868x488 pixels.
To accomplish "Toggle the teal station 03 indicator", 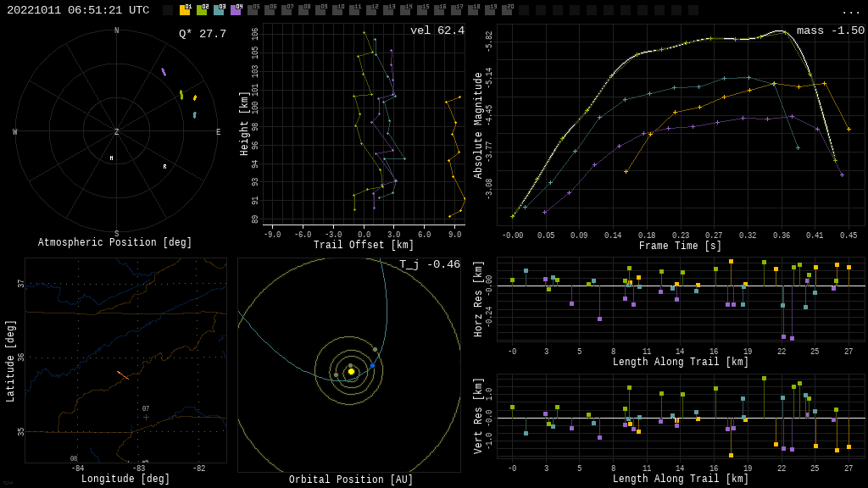I will click(219, 10).
